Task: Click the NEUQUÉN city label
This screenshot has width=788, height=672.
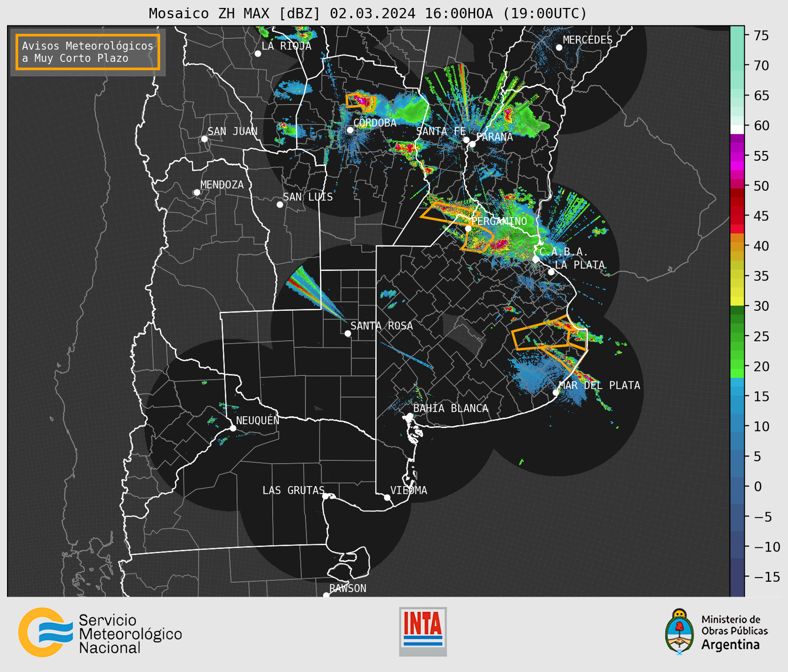Action: pos(258,421)
